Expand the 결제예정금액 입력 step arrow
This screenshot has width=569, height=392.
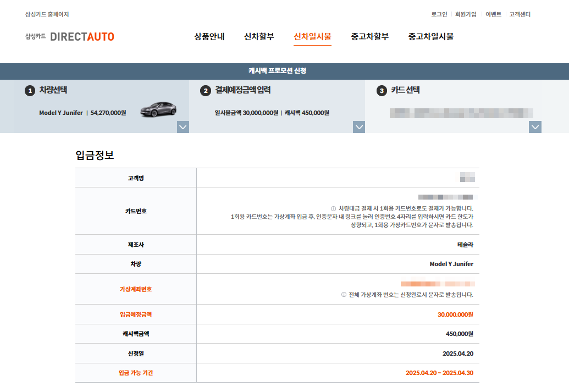pyautogui.click(x=359, y=127)
